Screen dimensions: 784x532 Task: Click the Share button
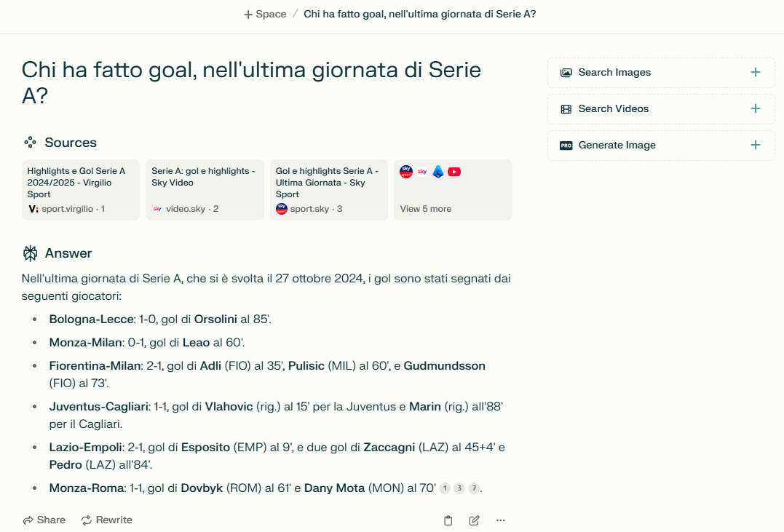tap(44, 520)
